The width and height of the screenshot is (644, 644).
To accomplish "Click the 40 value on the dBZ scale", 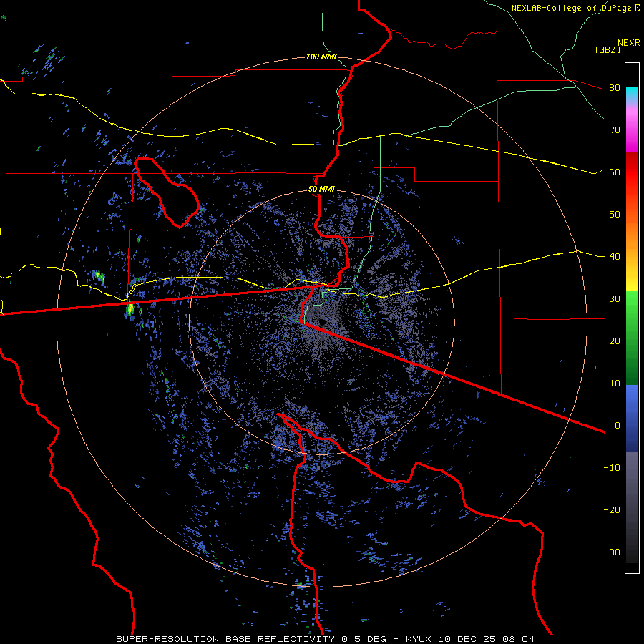I will [x=615, y=257].
